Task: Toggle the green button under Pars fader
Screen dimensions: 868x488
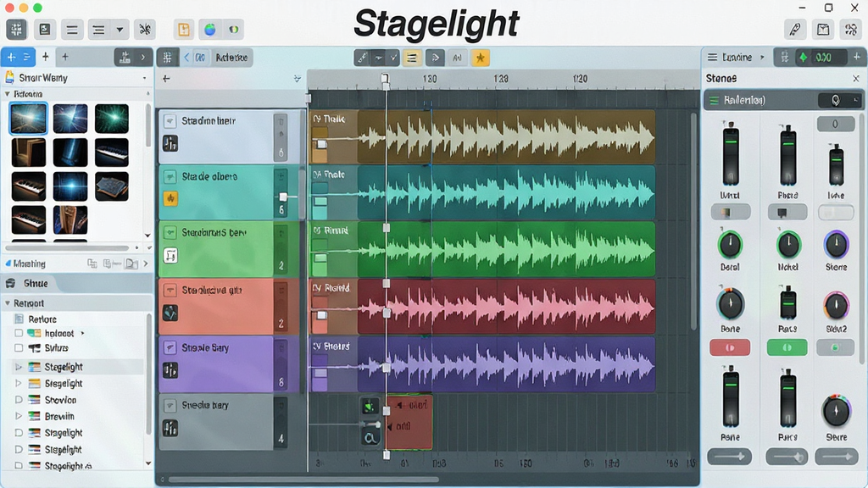Action: (787, 347)
